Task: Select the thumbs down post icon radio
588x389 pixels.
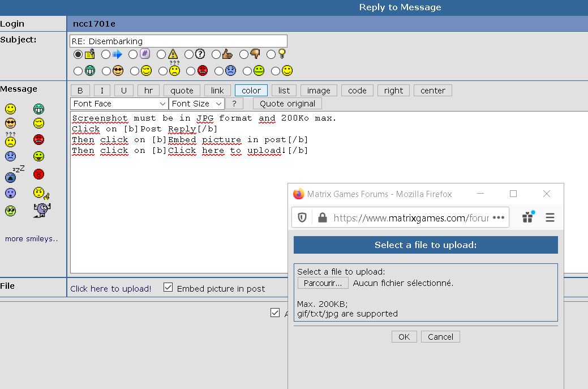Action: 244,54
